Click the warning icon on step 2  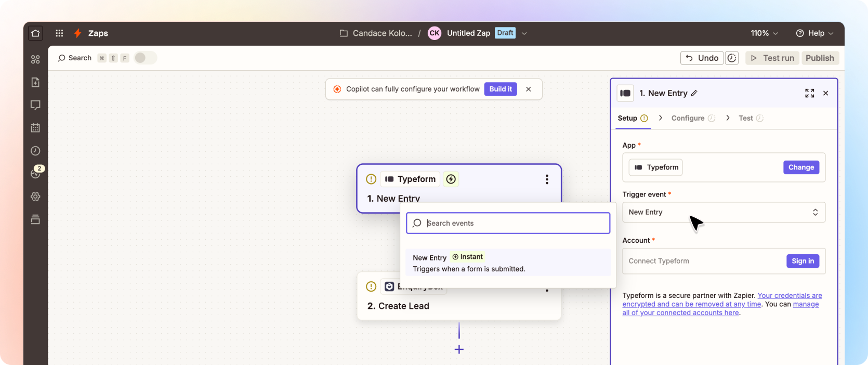click(x=371, y=286)
